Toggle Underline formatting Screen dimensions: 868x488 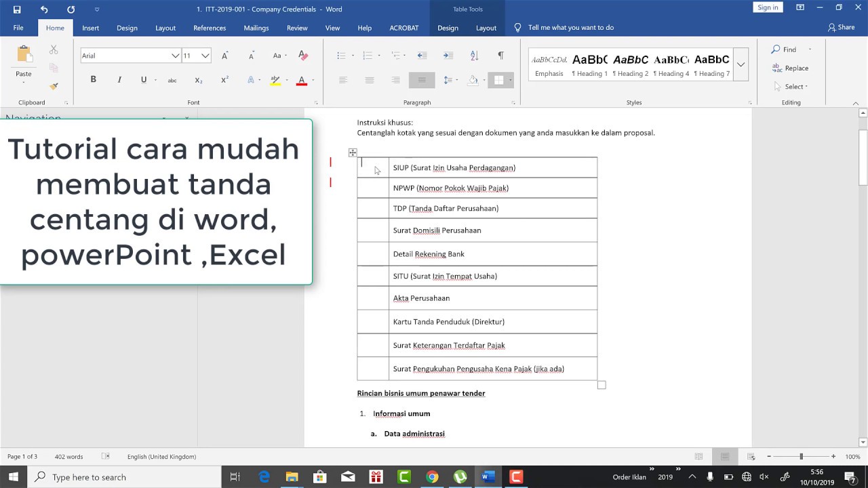(144, 80)
